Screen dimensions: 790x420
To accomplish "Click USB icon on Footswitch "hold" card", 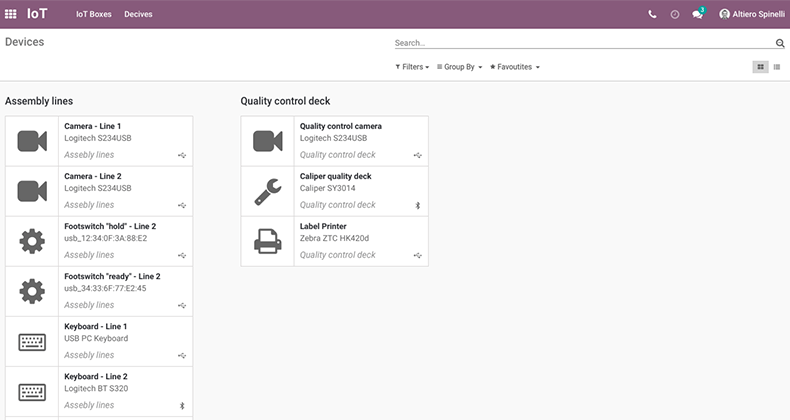I will point(182,256).
